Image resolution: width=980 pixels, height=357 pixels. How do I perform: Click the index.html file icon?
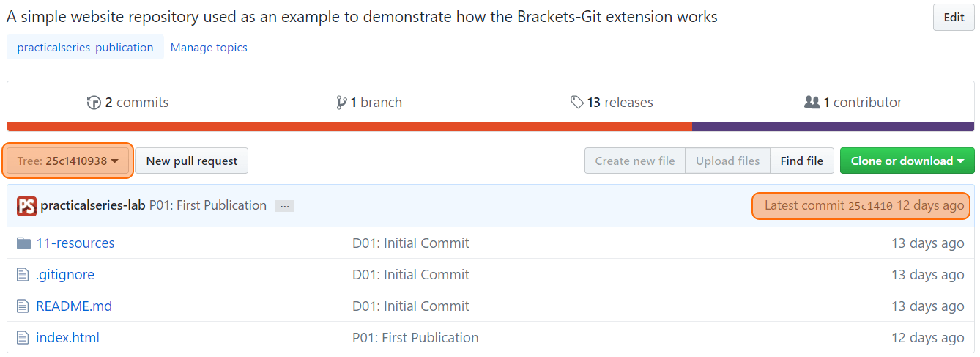(23, 338)
